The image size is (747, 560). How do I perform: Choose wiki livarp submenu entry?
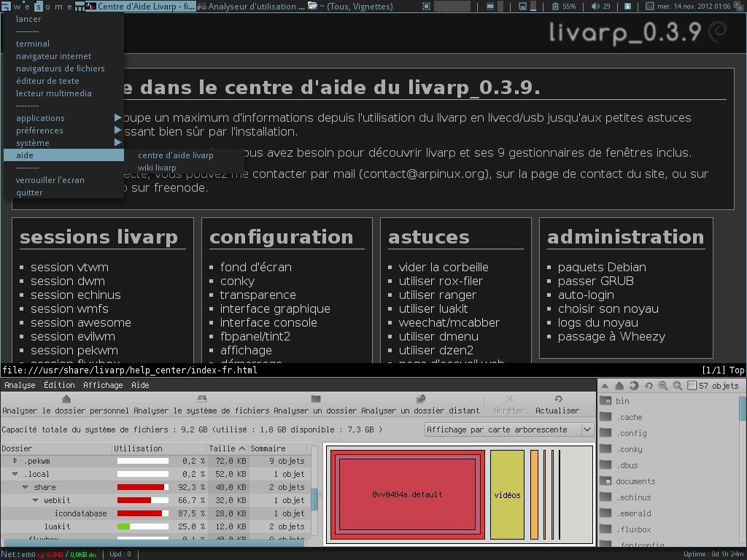pos(184,168)
